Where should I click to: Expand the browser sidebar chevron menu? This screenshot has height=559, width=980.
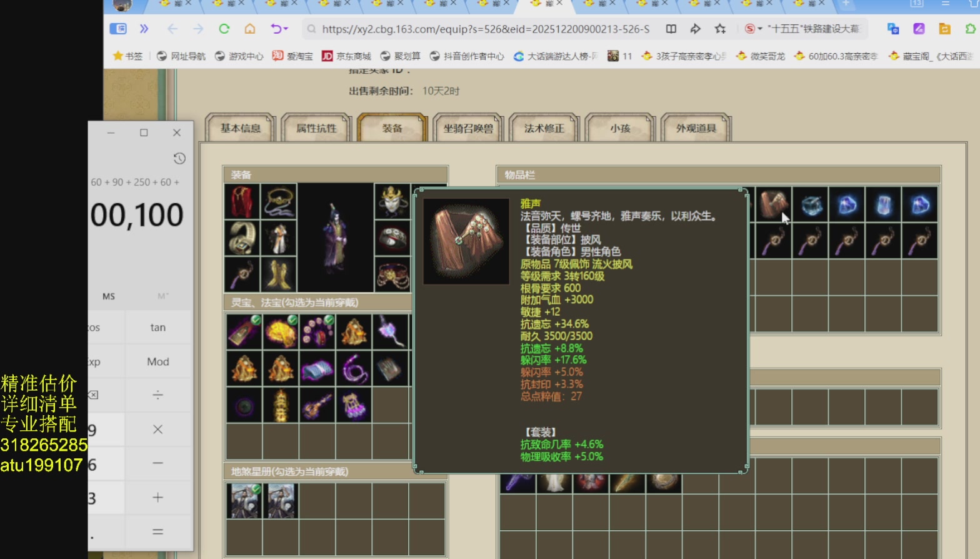point(144,29)
